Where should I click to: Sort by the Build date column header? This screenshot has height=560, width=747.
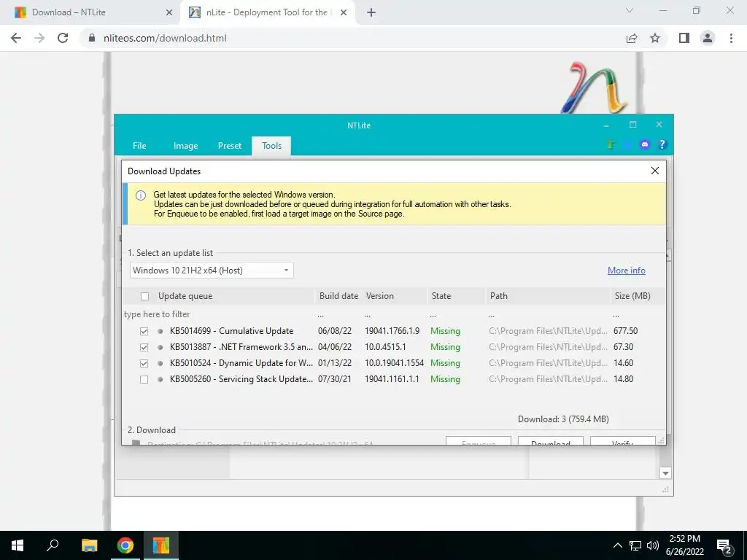[x=338, y=296]
